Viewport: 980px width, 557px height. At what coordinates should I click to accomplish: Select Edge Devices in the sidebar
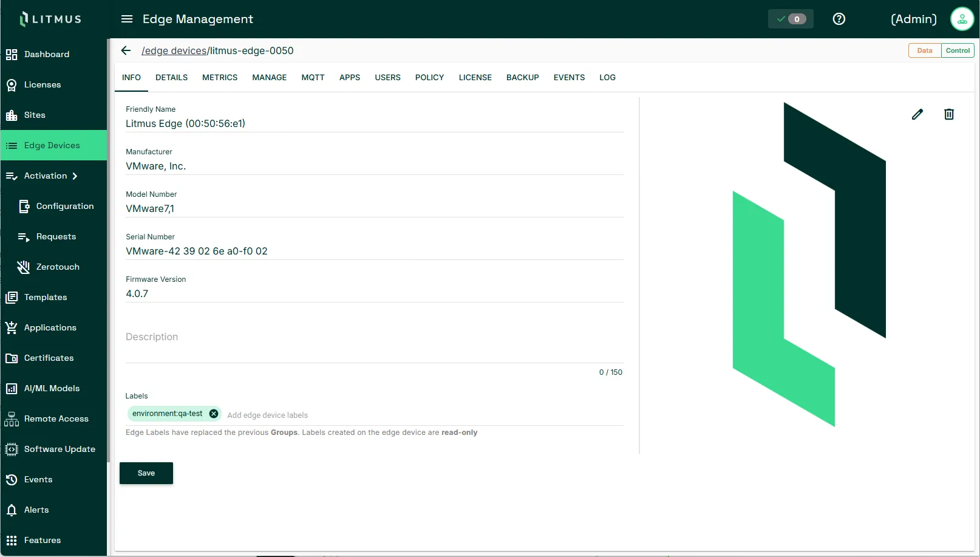click(53, 145)
